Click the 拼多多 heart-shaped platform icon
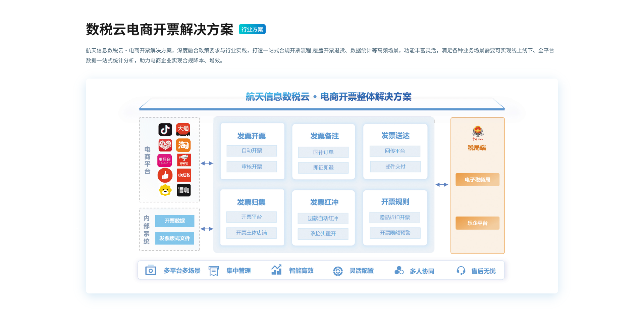644x325 pixels. point(165,145)
